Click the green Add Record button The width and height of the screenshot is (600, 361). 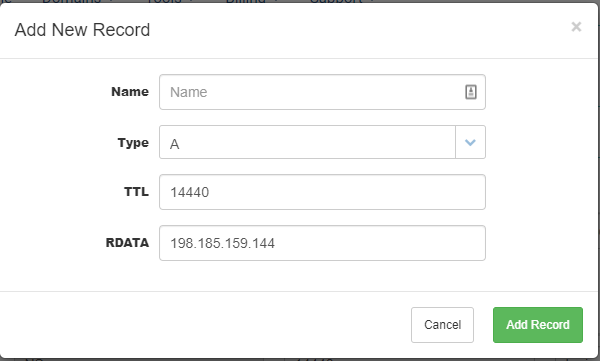tap(538, 325)
